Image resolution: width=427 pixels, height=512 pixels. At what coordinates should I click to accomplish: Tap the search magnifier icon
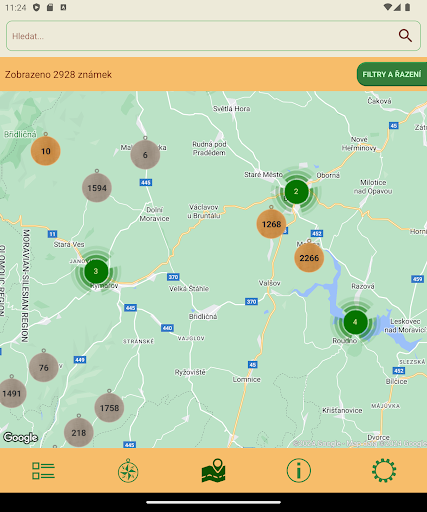click(x=405, y=35)
